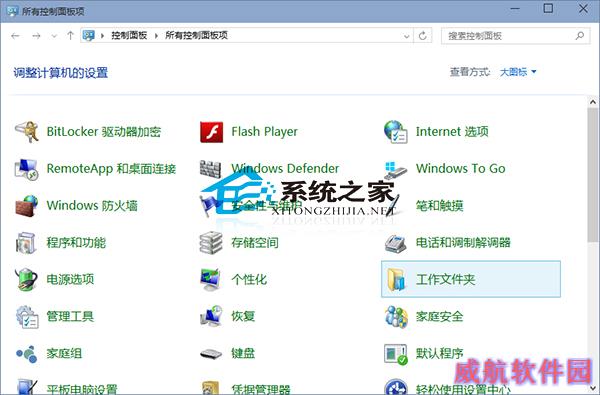
Task: Click the 电话和调制解调器 phone icon
Action: (396, 243)
